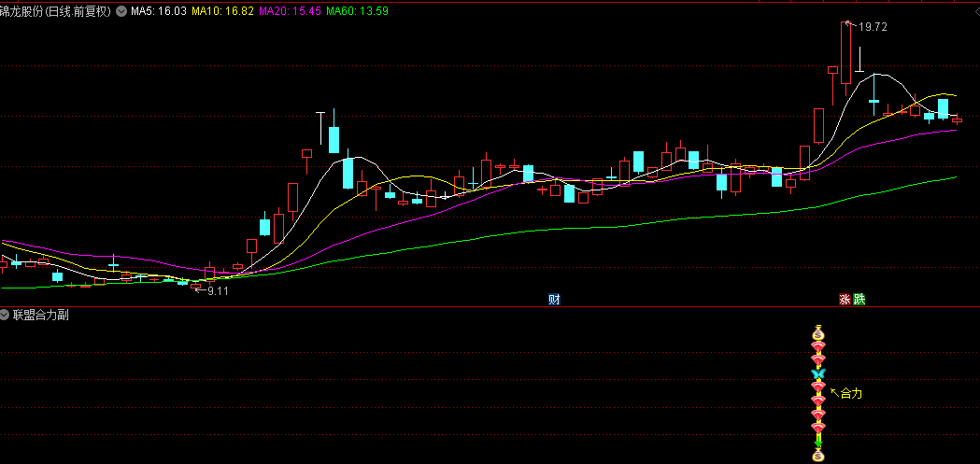Click the MA10: 16.82 indicator label

coord(222,11)
